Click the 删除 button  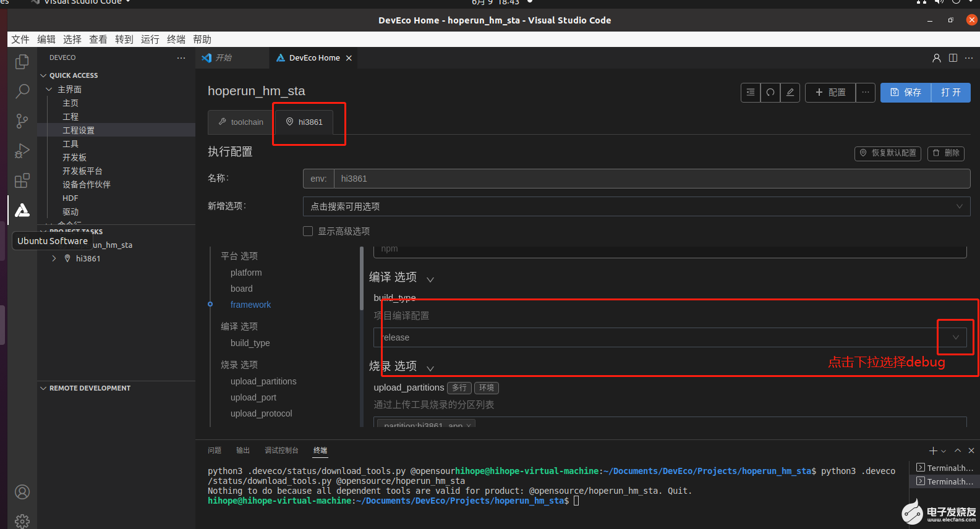point(946,153)
